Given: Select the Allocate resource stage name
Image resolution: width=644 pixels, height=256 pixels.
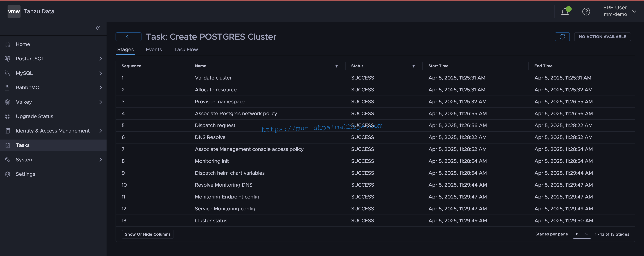Looking at the screenshot, I should coord(215,90).
